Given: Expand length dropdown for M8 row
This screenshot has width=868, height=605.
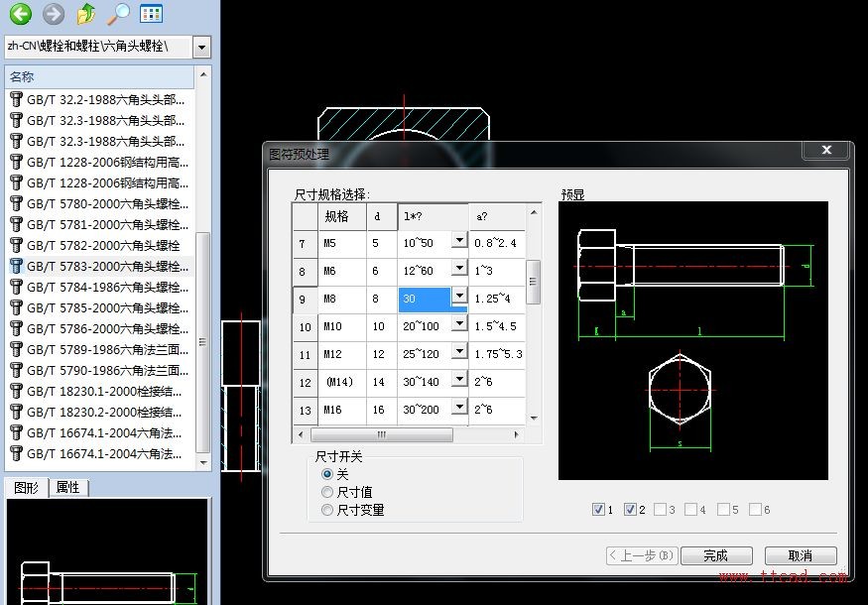Looking at the screenshot, I should 458,296.
